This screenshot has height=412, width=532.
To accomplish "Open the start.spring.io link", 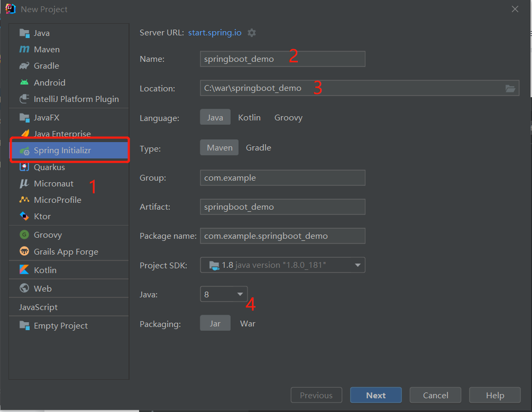I will 215,33.
